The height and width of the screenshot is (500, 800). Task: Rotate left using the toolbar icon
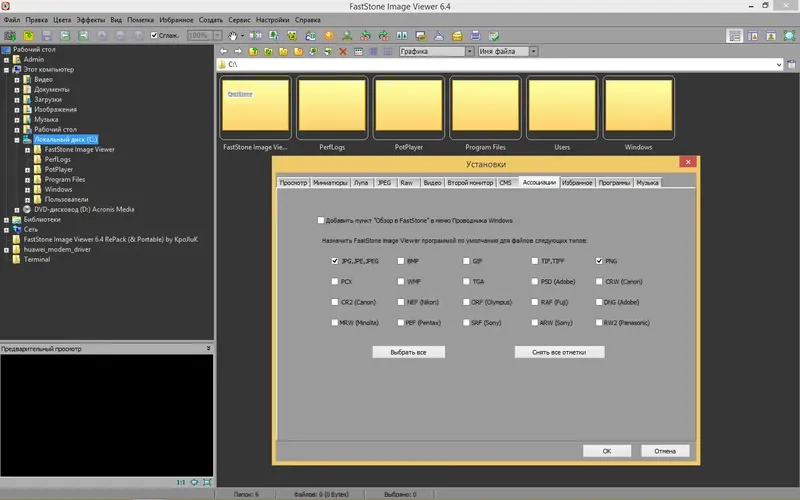365,36
